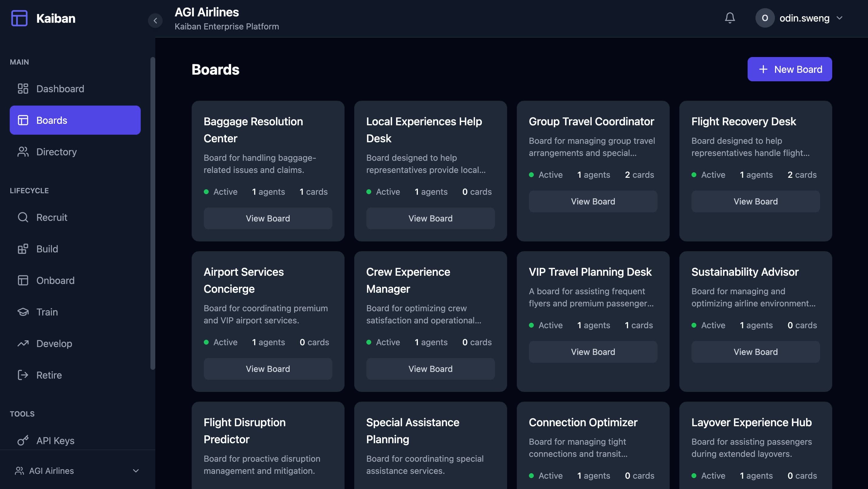Click "2 cards" on Group Travel Coordinator
The image size is (868, 489).
639,175
